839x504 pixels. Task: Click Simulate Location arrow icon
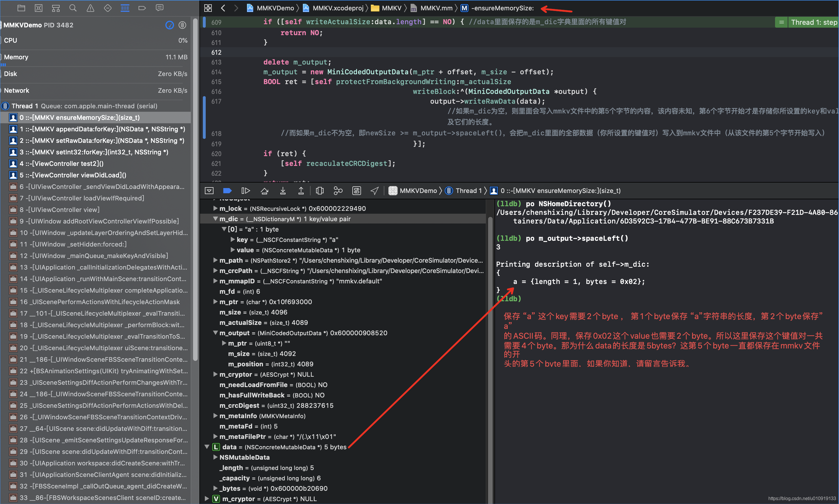374,191
